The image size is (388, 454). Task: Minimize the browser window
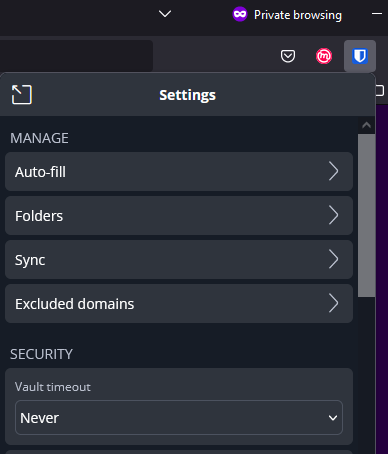[x=377, y=14]
